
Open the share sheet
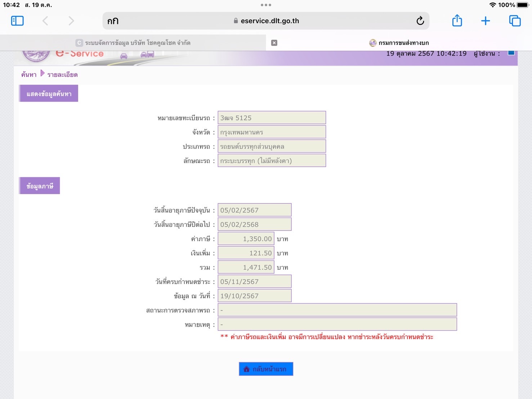point(457,20)
